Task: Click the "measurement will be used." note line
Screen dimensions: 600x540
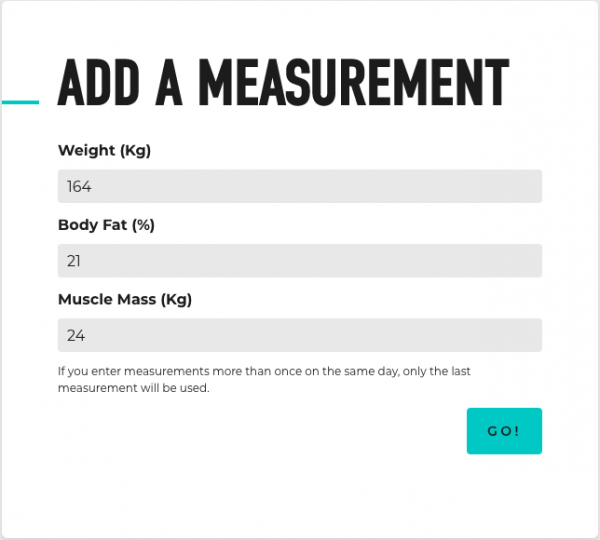Action: click(133, 389)
